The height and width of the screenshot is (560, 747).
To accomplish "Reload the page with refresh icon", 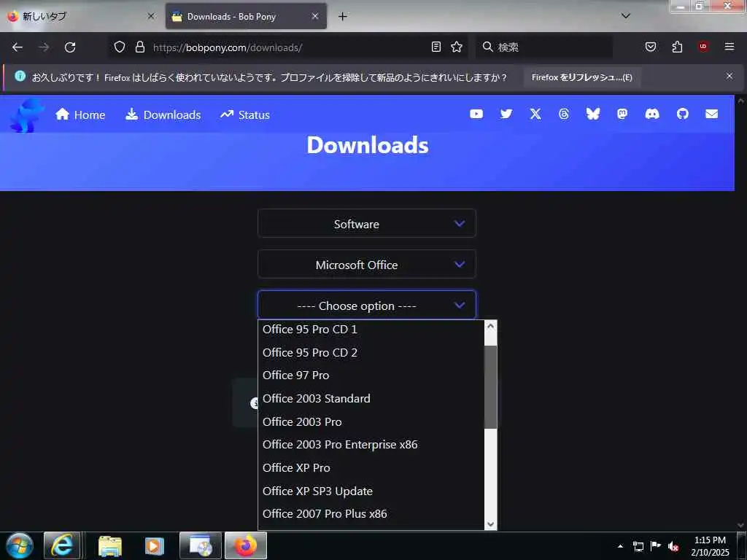I will click(70, 47).
